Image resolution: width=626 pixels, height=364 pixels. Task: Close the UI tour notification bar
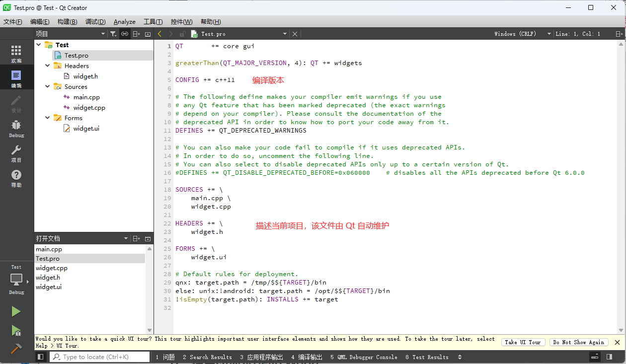click(617, 342)
